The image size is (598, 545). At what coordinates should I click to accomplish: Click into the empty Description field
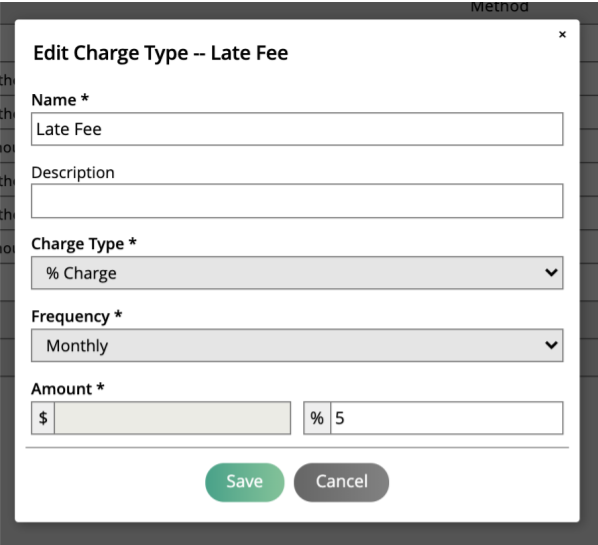point(297,201)
